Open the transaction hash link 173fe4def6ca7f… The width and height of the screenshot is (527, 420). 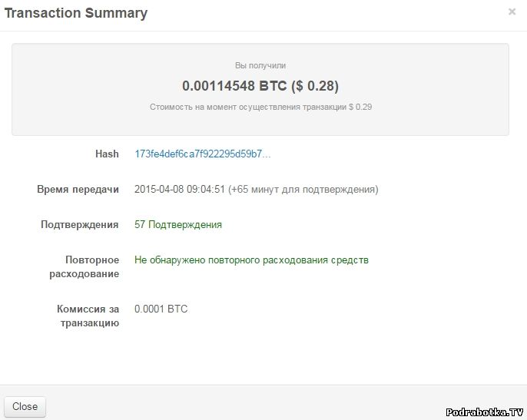point(202,154)
